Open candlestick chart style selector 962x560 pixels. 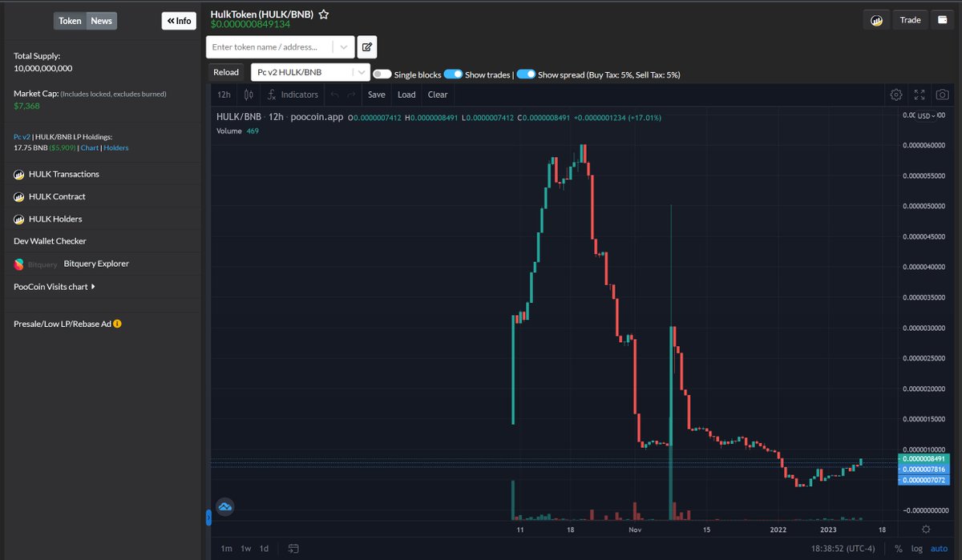249,95
